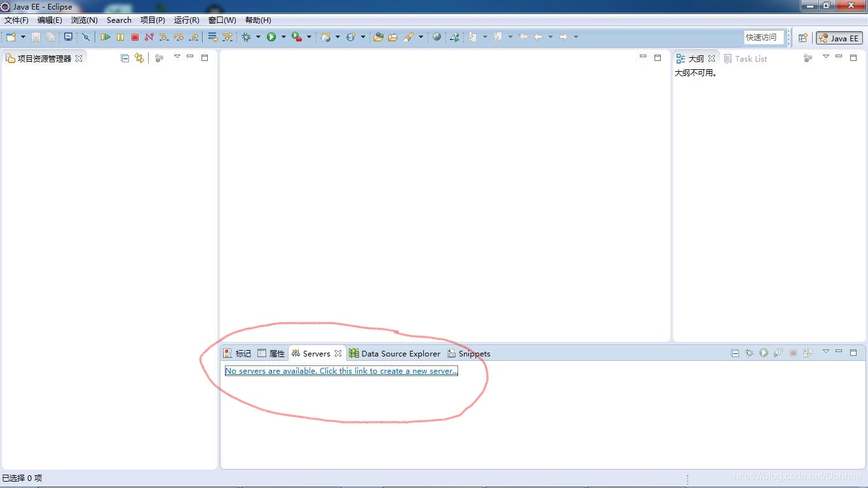Click the New Dynamic Web Project icon

click(x=326, y=37)
